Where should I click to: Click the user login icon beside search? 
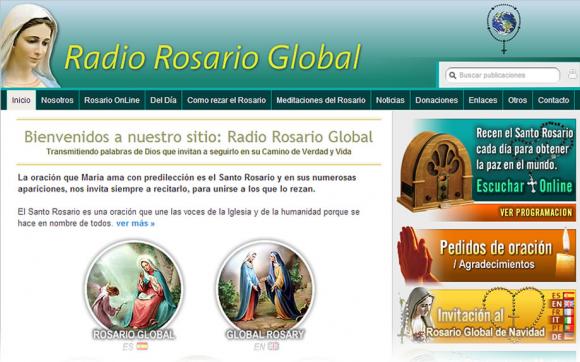click(572, 74)
